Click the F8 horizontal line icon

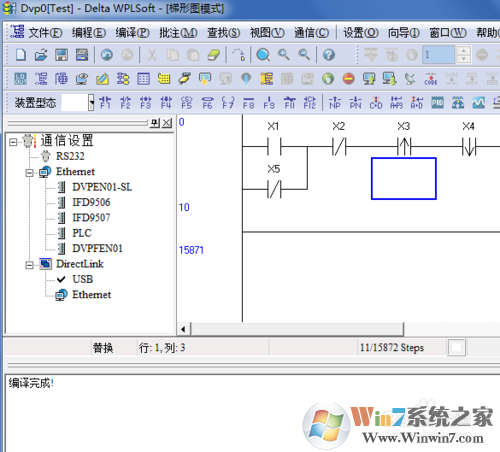coord(248,103)
